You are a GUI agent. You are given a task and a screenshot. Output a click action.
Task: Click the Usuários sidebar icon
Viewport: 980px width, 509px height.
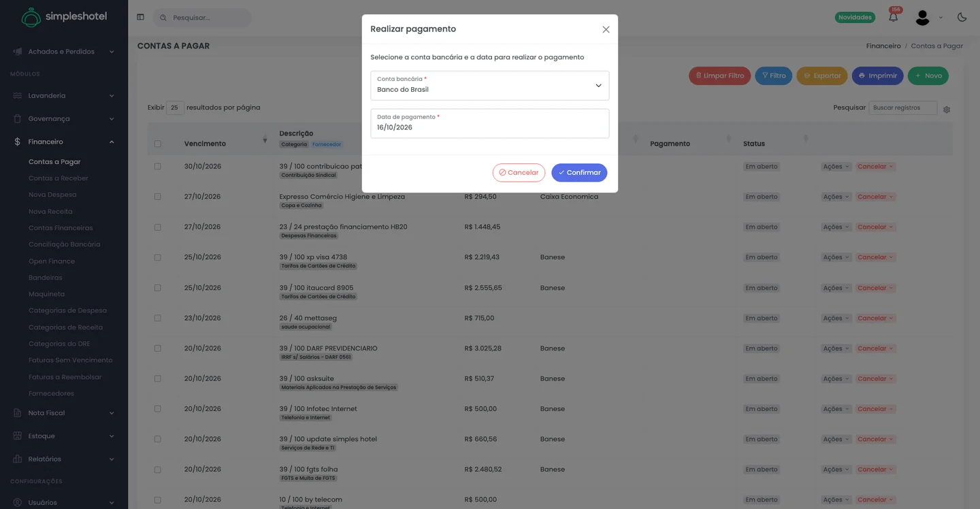[x=18, y=503]
